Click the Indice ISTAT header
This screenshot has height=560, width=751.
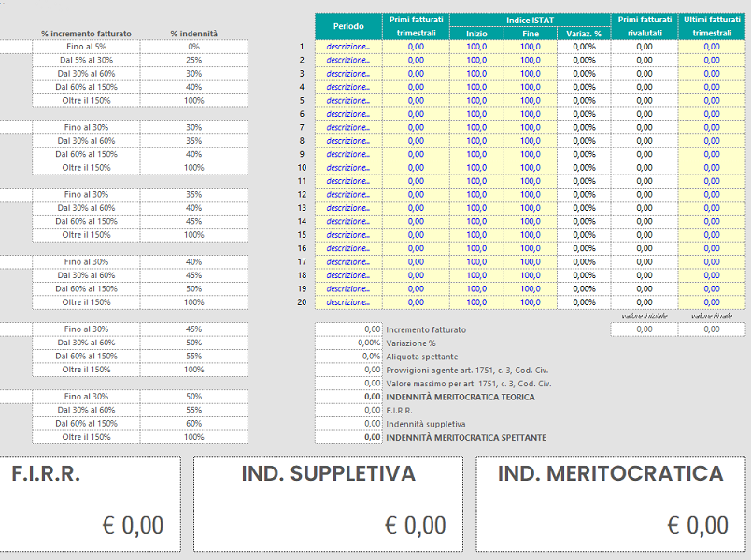tap(531, 21)
